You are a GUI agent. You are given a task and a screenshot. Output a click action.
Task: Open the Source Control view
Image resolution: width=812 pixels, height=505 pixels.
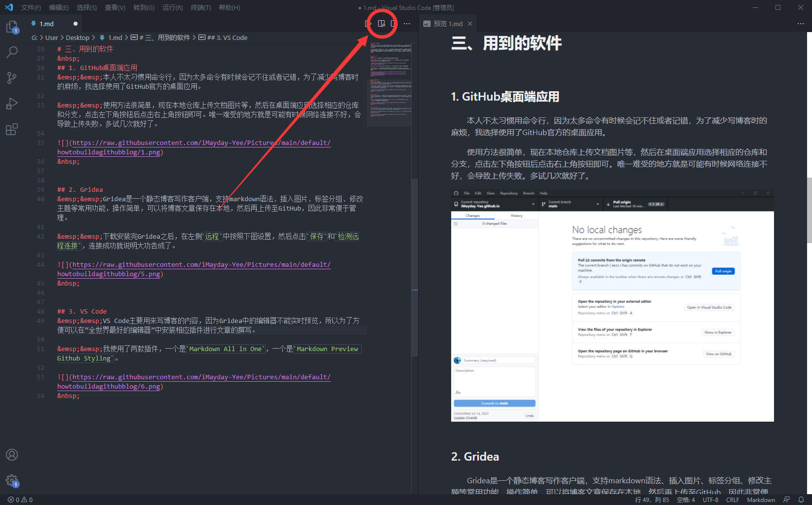pos(12,78)
